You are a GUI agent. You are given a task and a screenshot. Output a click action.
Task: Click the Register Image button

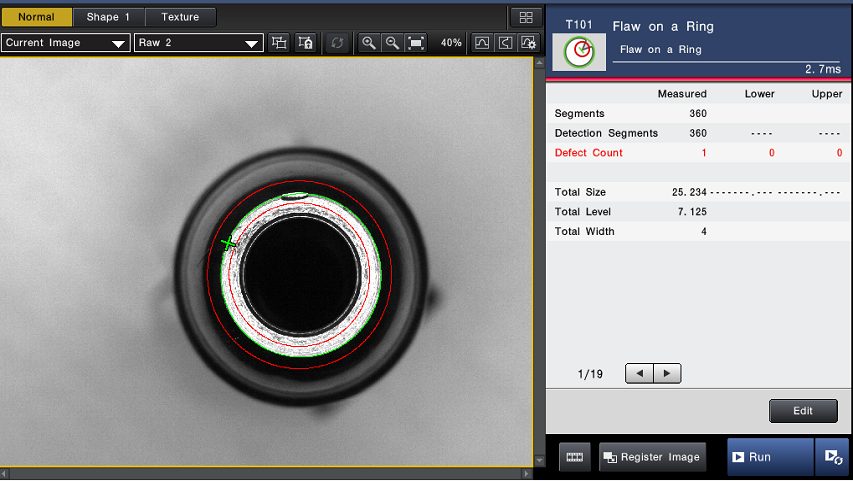[x=652, y=457]
